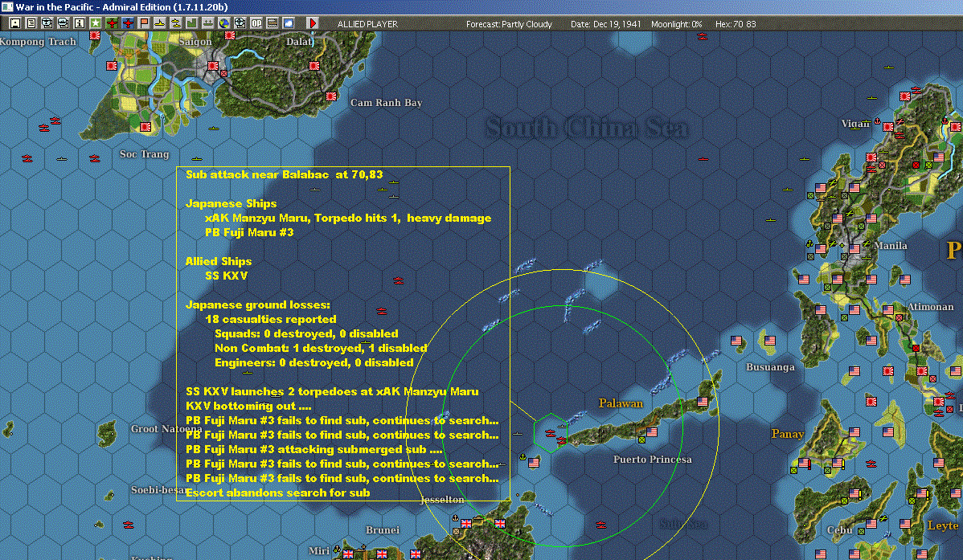
Task: Select the Japanese base flag at Saigon
Action: point(212,66)
